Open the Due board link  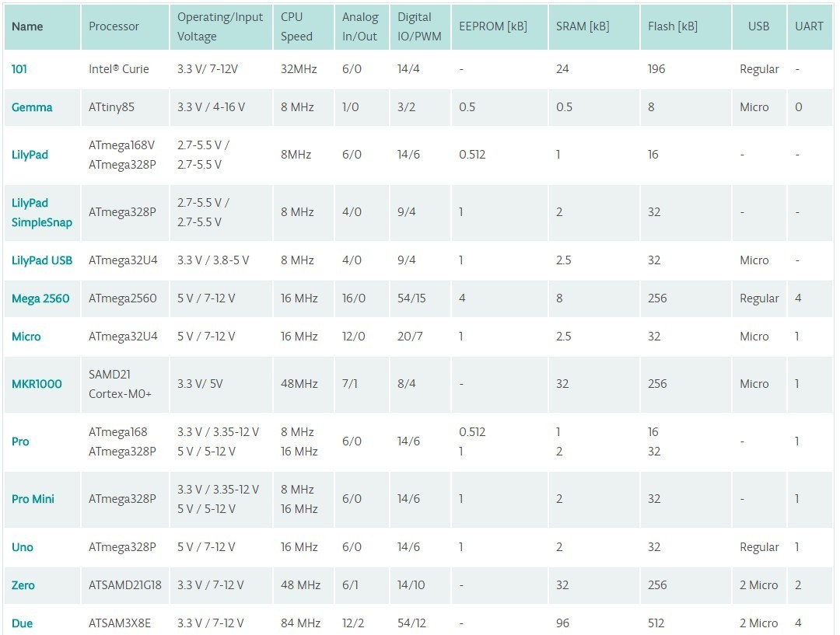[22, 623]
